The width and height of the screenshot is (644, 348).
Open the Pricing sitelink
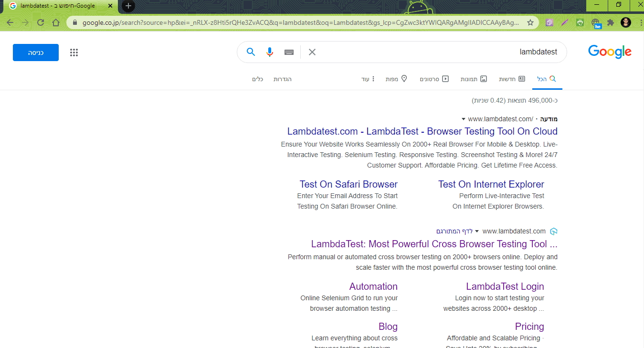pos(529,326)
